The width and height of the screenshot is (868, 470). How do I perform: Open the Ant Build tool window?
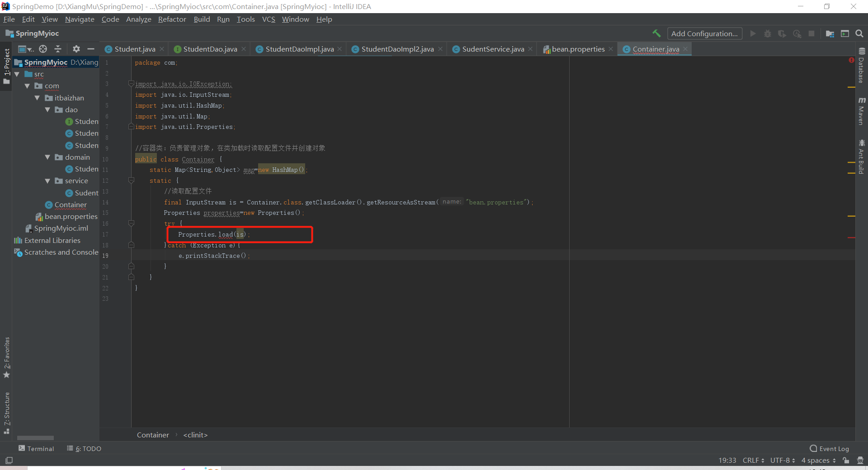(862, 157)
